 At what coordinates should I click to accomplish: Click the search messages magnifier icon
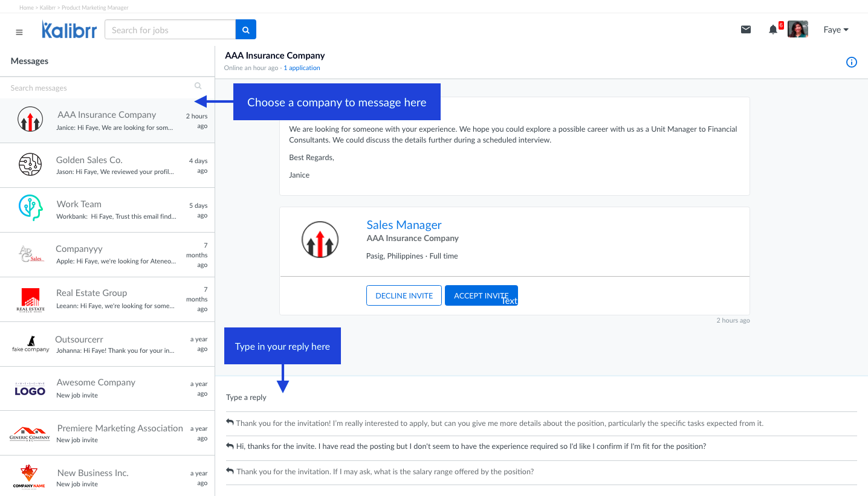click(x=198, y=86)
